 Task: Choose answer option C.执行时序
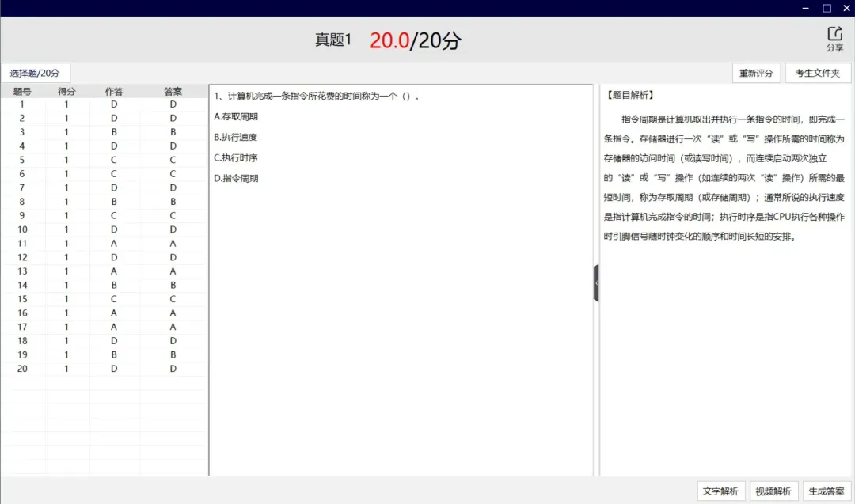236,157
